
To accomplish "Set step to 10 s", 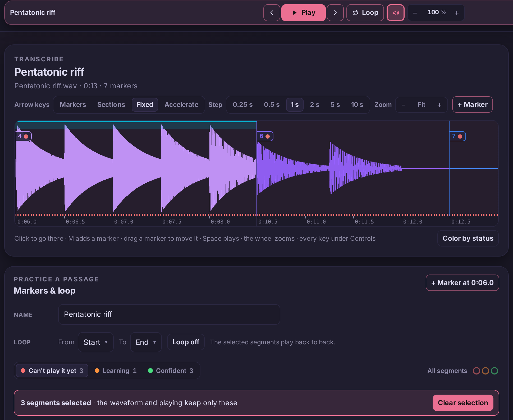I will pyautogui.click(x=357, y=105).
